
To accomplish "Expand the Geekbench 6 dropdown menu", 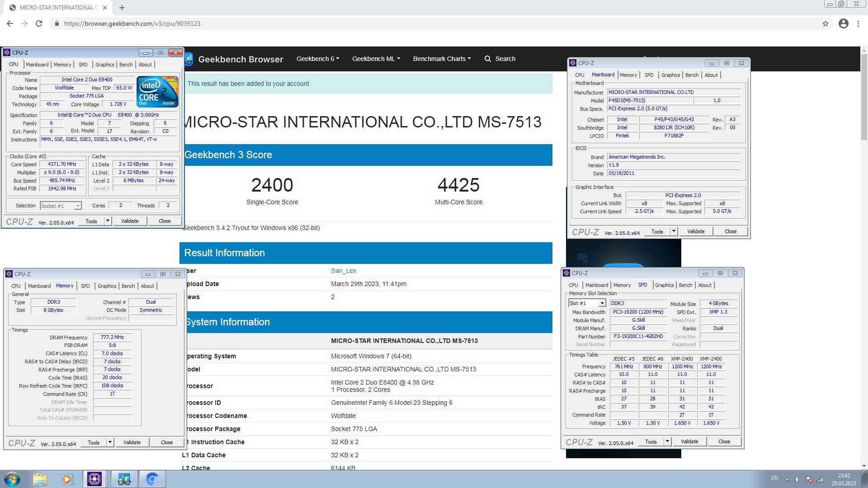I will tap(318, 59).
